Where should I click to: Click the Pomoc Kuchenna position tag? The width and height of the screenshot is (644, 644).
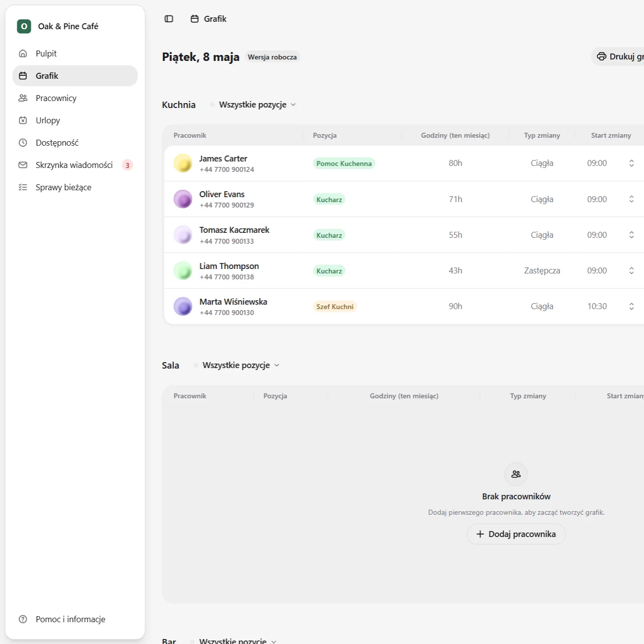(344, 163)
